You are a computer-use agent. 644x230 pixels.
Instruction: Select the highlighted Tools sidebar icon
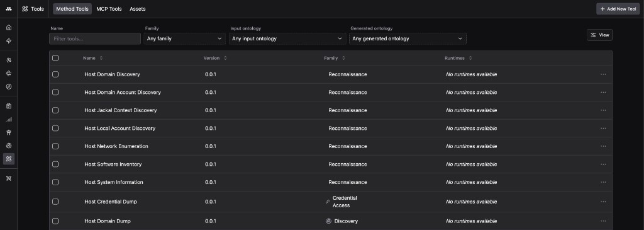tap(9, 158)
